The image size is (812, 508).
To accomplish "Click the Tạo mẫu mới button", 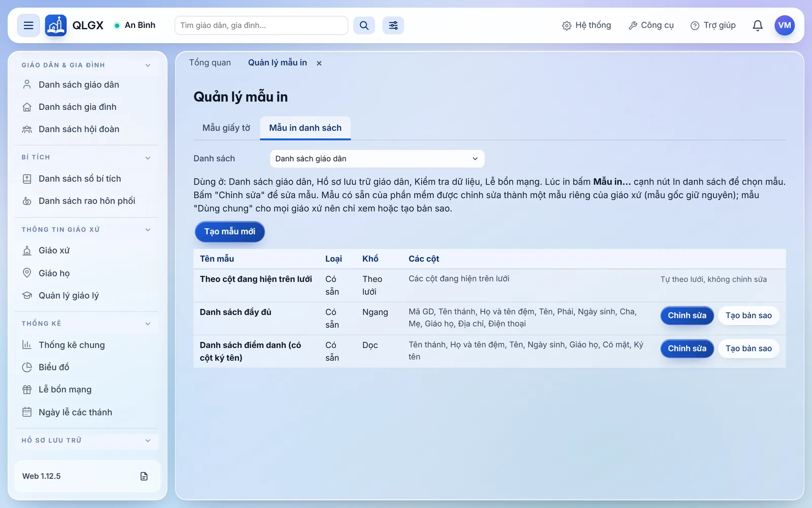I will point(230,232).
